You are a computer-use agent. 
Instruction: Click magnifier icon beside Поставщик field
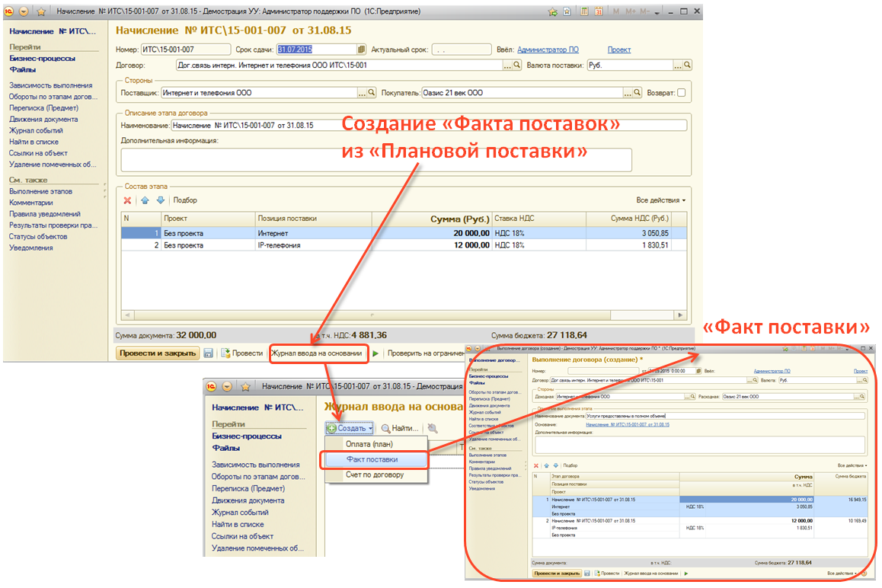pyautogui.click(x=372, y=93)
